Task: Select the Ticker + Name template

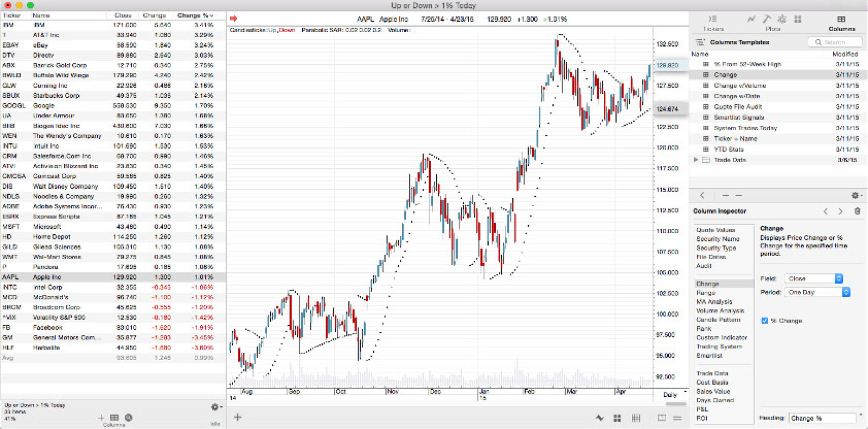Action: coord(778,139)
